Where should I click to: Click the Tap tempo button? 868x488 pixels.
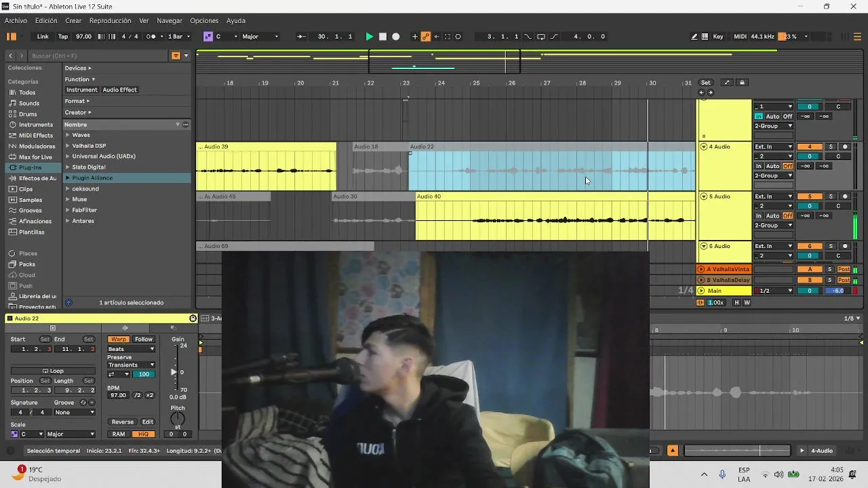point(63,37)
